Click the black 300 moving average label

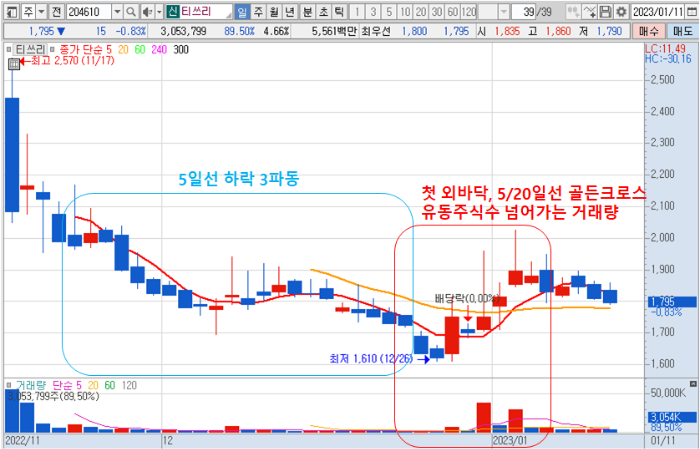pos(181,50)
